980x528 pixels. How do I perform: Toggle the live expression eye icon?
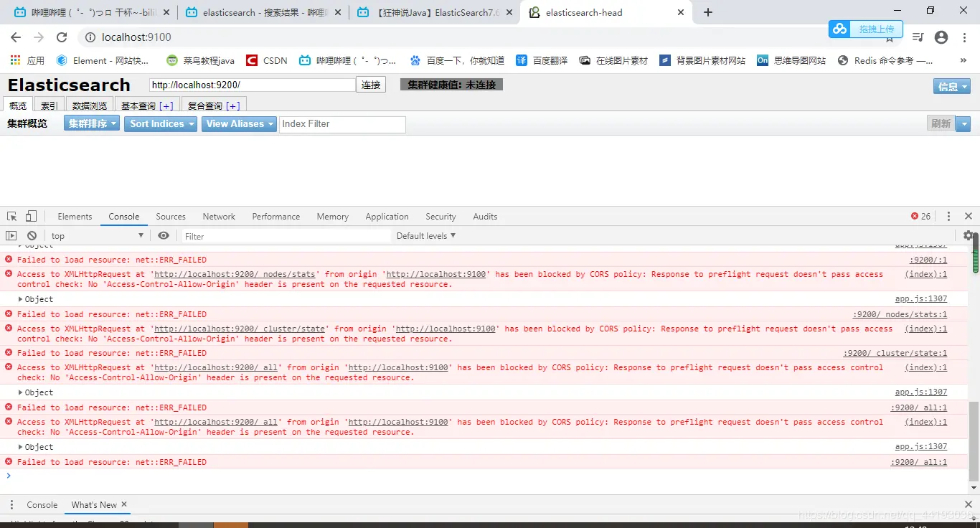click(x=164, y=236)
